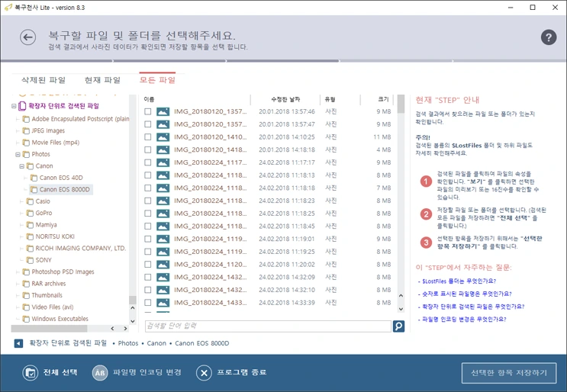Select the 모든 파일 tab

coord(157,80)
